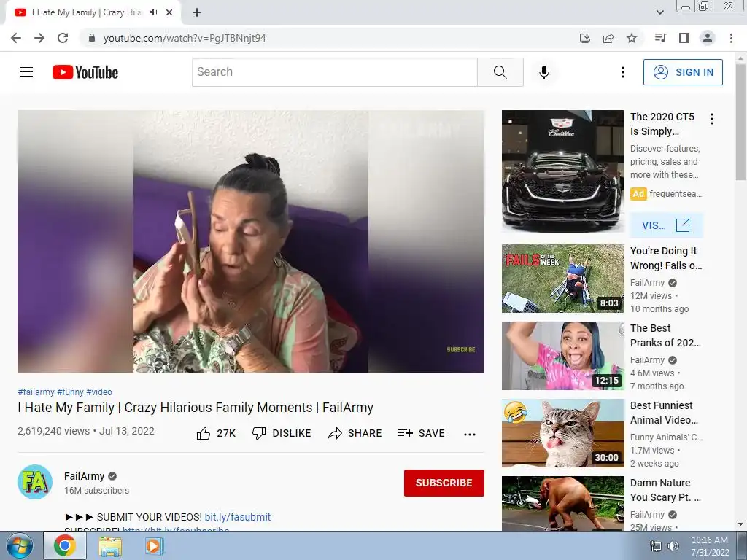Close the 'I Hate My Family' tab

coord(169,12)
